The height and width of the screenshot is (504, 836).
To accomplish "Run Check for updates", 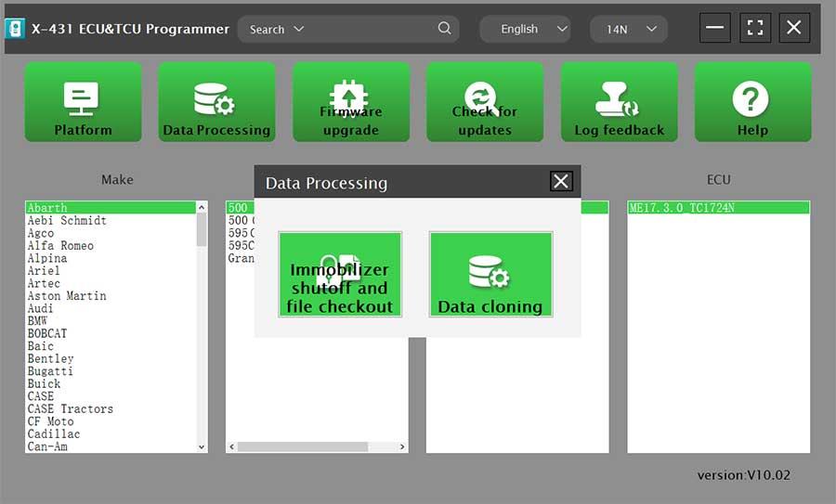I will pyautogui.click(x=485, y=102).
